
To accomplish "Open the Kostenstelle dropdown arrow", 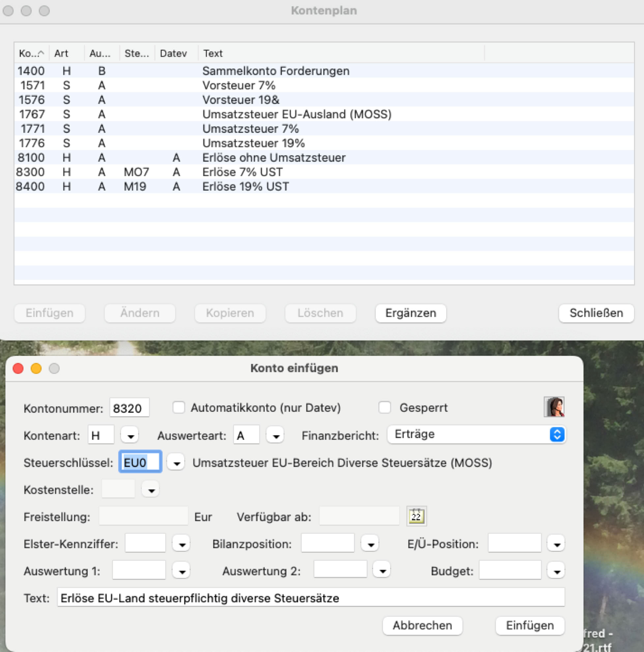I will tap(151, 489).
